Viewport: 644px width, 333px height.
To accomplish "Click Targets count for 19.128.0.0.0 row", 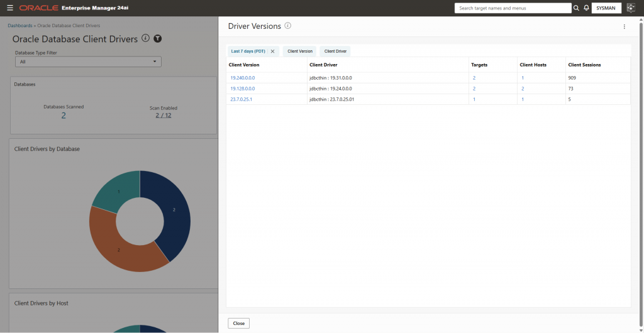I will (x=474, y=89).
